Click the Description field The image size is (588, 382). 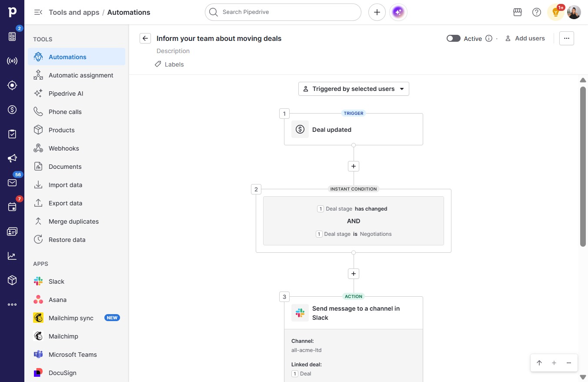[x=173, y=51]
